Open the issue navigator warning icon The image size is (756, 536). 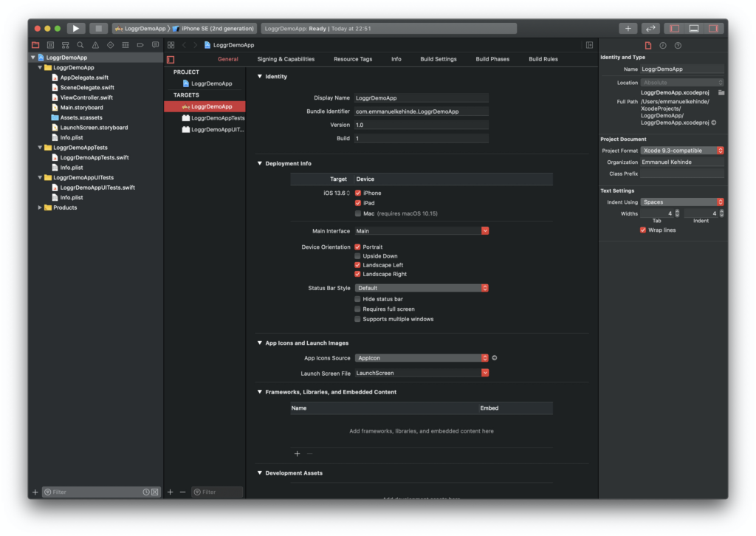[x=95, y=45]
